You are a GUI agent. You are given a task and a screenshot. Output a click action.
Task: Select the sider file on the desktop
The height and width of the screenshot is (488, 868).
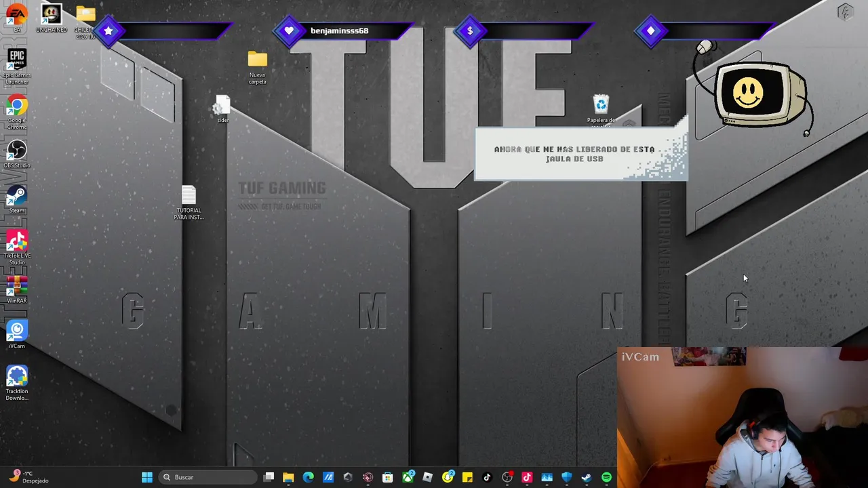coord(222,109)
